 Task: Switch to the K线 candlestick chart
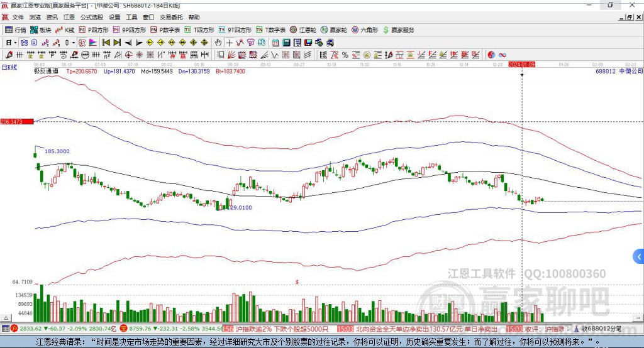[65, 30]
